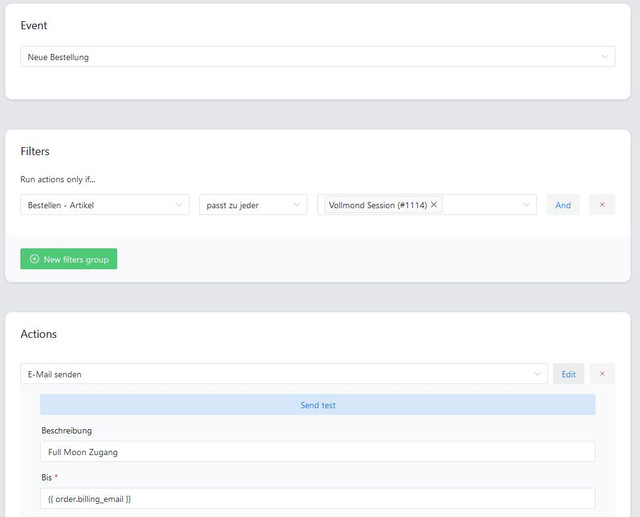Open the E-Mail senden action dropdown
Image resolution: width=640 pixels, height=517 pixels.
point(284,374)
